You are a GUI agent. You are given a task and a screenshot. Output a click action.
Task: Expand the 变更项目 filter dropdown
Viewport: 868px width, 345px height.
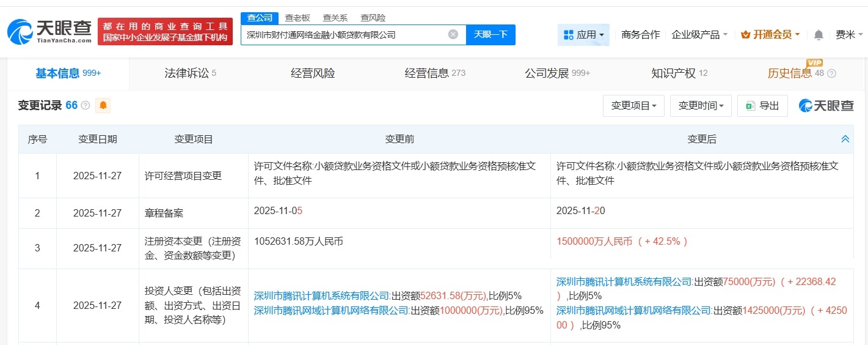(633, 106)
